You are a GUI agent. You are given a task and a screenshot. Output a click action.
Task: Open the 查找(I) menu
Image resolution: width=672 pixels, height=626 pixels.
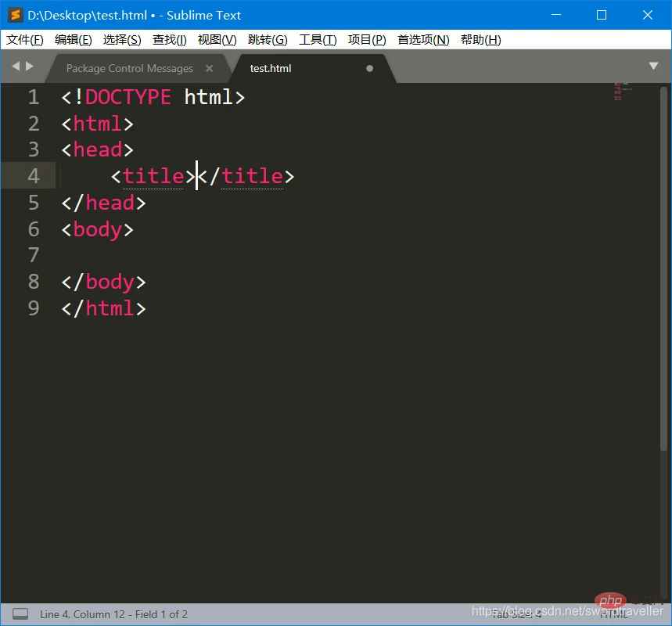coord(169,40)
